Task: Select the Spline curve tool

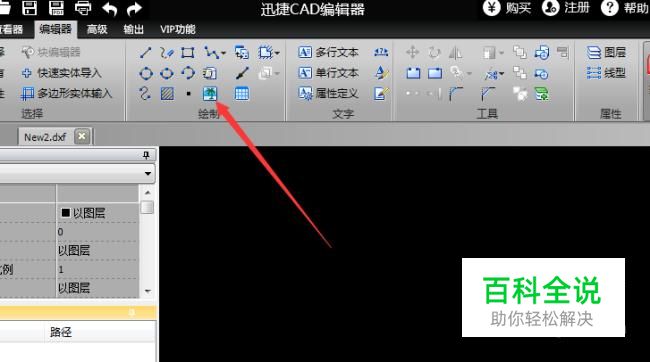Action: (x=145, y=94)
